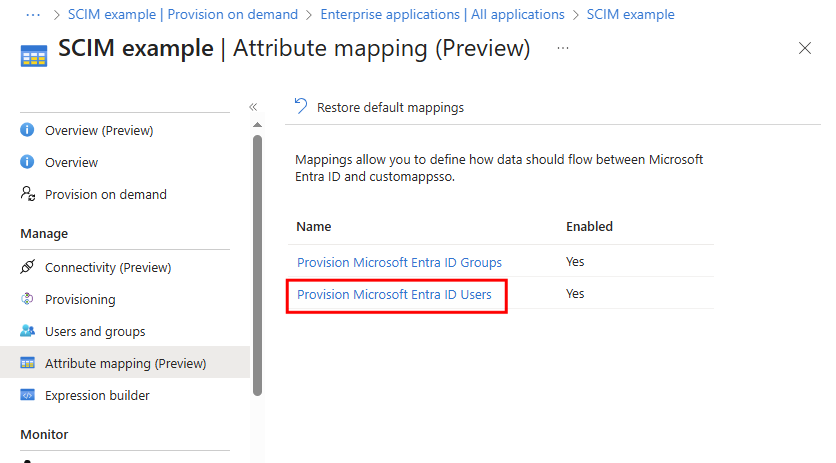Viewport: 836px width, 463px height.
Task: Click the Connectivity plug icon
Action: tap(28, 266)
